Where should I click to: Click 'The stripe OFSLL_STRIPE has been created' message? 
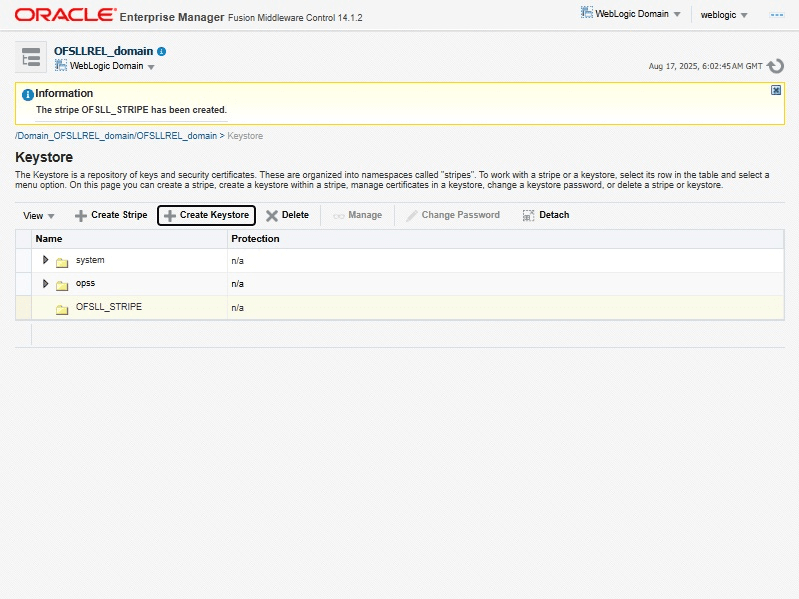tap(131, 110)
